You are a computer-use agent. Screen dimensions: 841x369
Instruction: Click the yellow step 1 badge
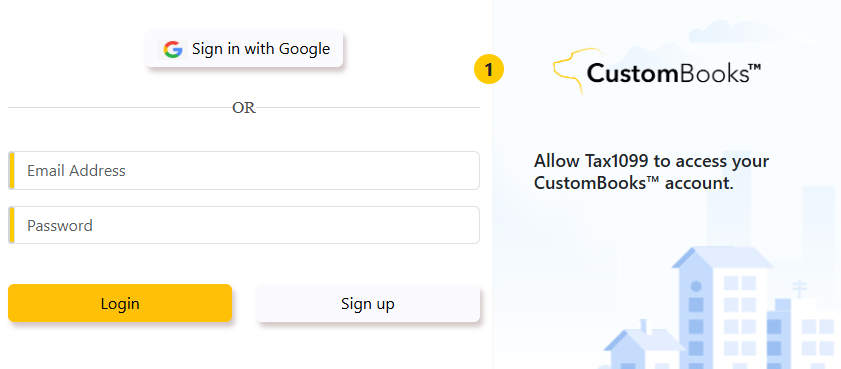489,69
